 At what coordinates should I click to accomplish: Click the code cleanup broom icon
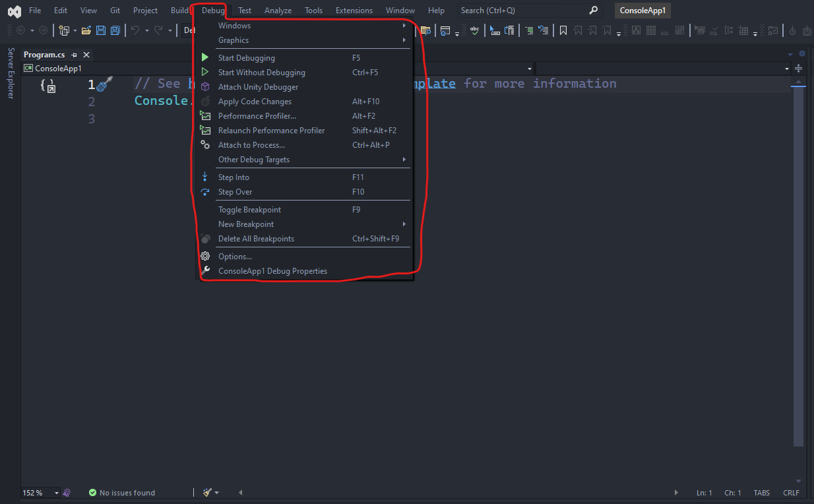[207, 493]
